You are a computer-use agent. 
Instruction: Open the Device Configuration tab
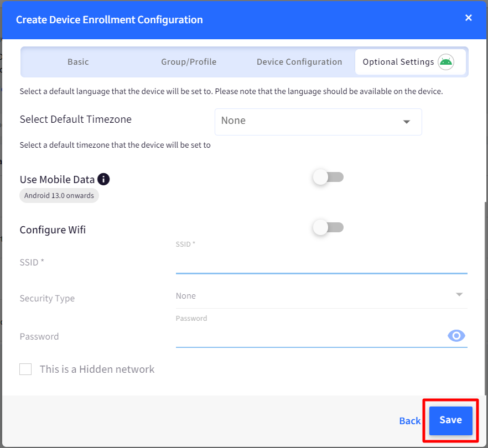299,62
